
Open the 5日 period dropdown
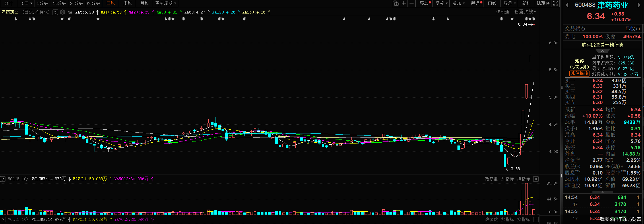pyautogui.click(x=27, y=3)
